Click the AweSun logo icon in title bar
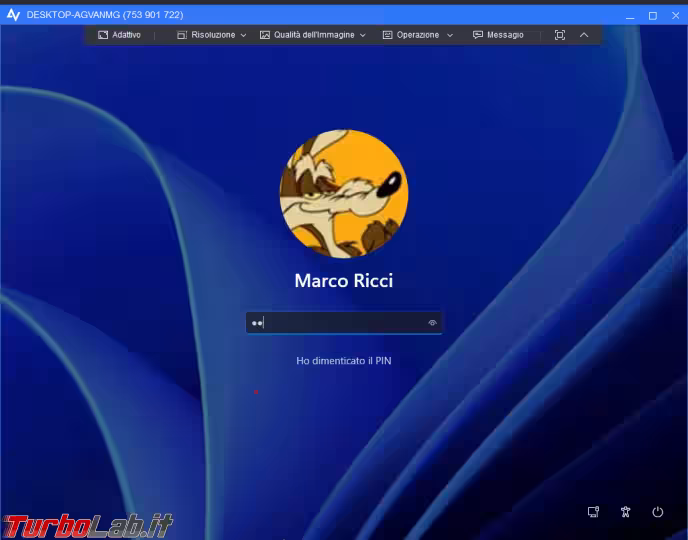Viewport: 688px width, 540px height. pyautogui.click(x=13, y=15)
